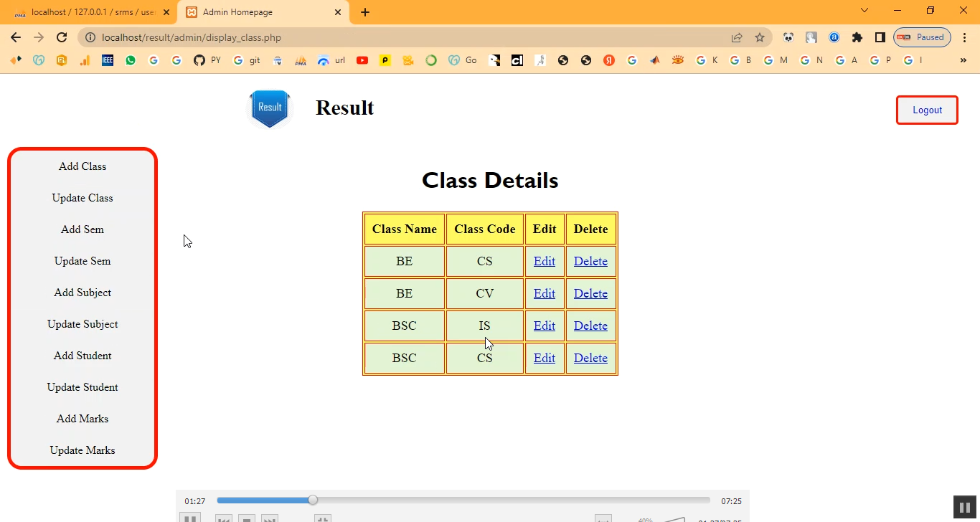Click the Result shield logo
980x522 pixels.
270,108
